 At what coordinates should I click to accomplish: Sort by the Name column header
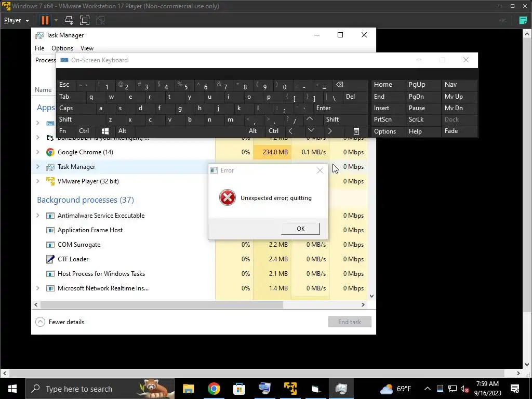click(43, 90)
